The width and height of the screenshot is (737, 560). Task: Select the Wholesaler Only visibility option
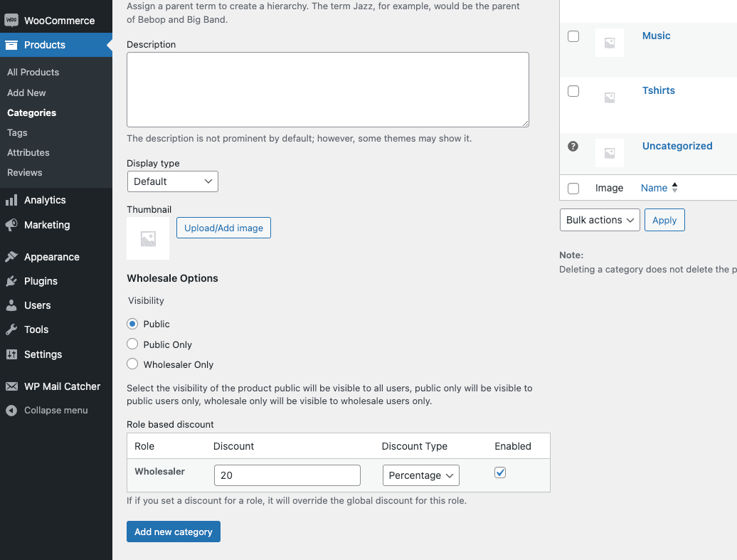point(132,364)
